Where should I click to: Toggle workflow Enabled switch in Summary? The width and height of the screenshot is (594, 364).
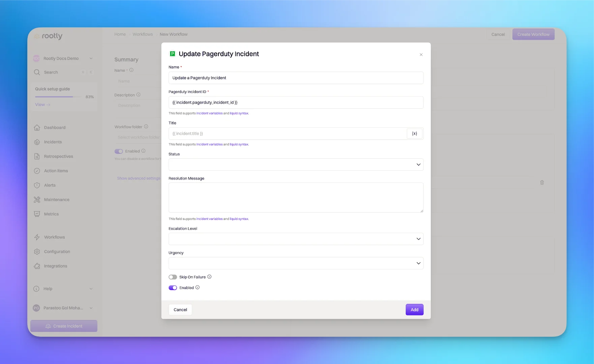[x=119, y=152]
